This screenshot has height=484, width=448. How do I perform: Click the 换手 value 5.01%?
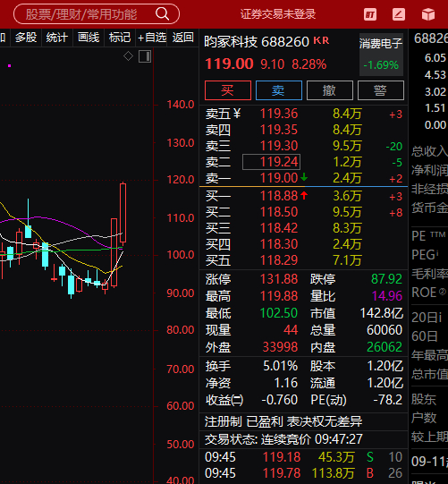[281, 366]
